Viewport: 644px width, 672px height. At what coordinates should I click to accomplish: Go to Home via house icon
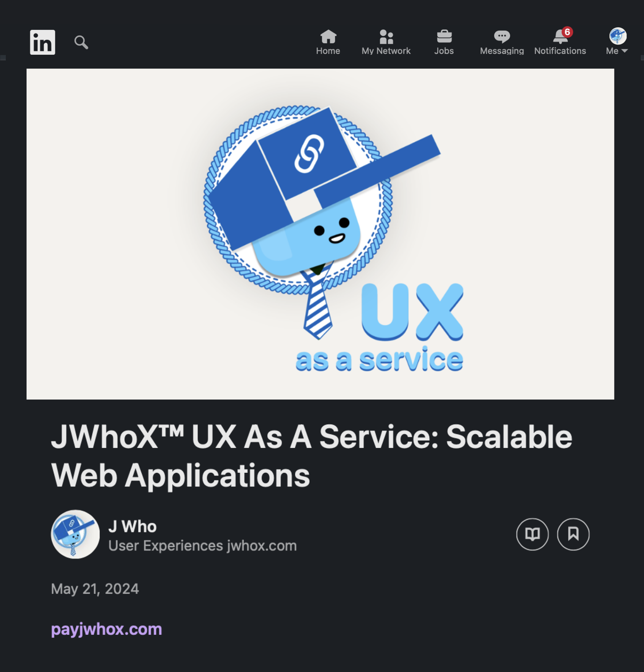click(x=328, y=36)
